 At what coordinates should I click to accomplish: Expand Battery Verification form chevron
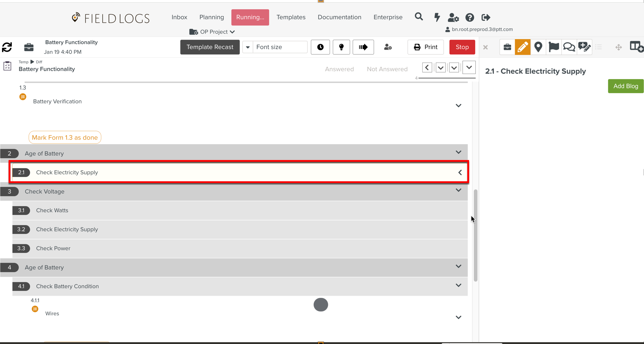pyautogui.click(x=458, y=105)
